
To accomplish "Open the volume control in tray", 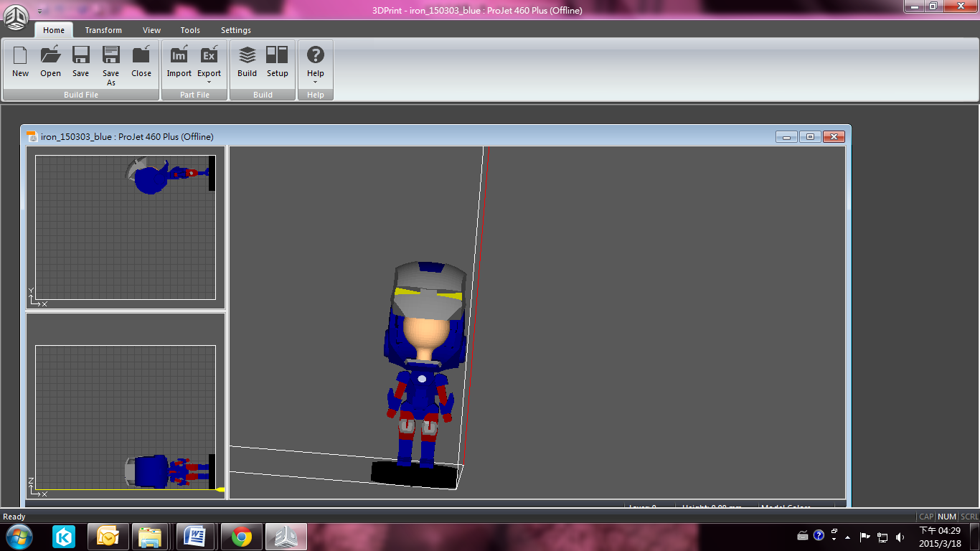I will pyautogui.click(x=900, y=537).
